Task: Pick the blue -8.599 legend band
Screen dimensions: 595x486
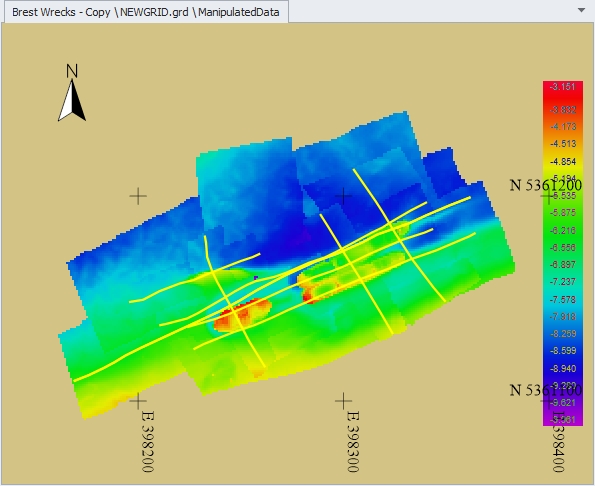Action: [563, 351]
